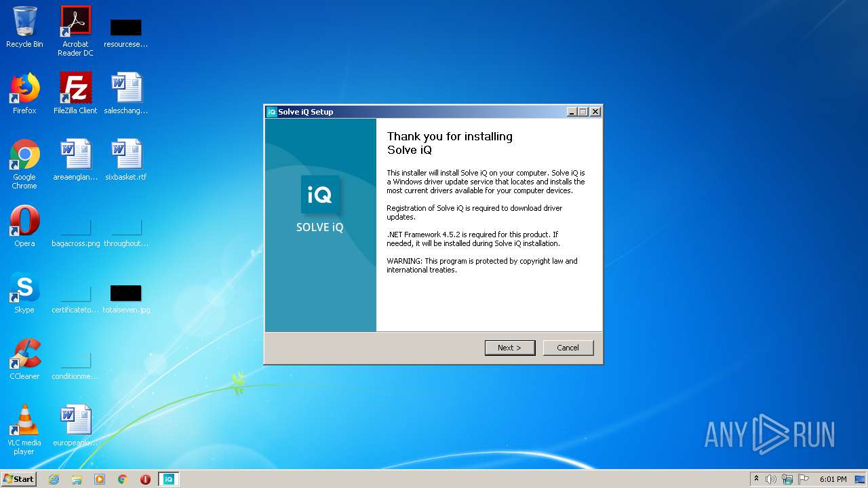
Task: Select the certificateto file icon
Action: [75, 299]
